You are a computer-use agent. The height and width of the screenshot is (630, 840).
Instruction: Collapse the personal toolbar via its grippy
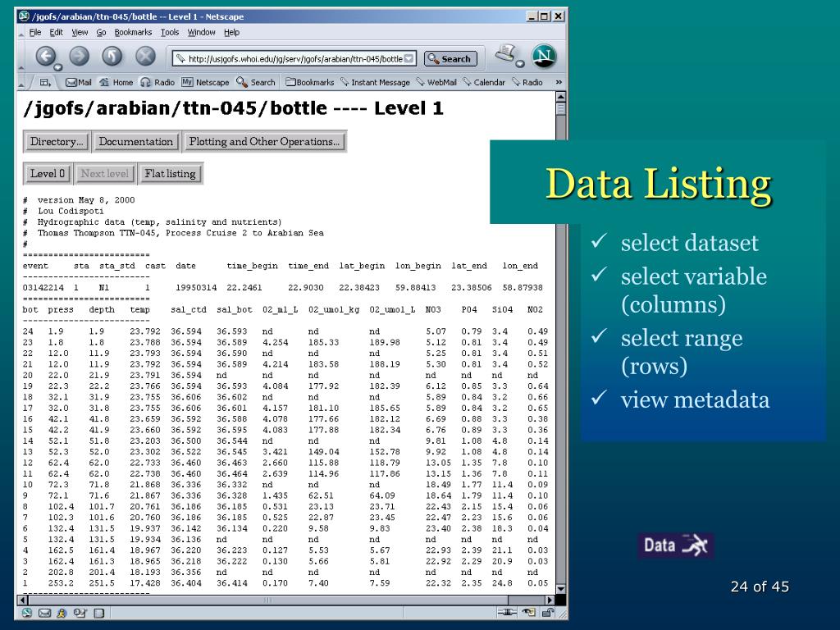(21, 84)
